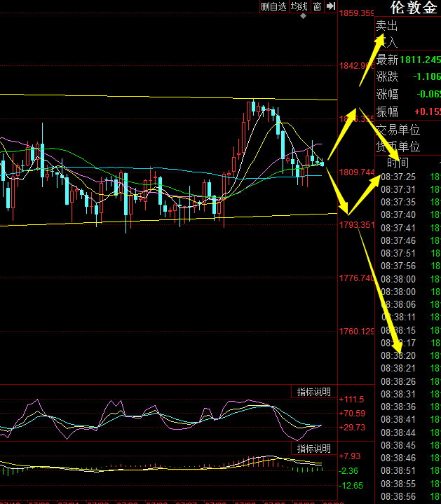Click the 1776.740 price axis label

point(357,278)
